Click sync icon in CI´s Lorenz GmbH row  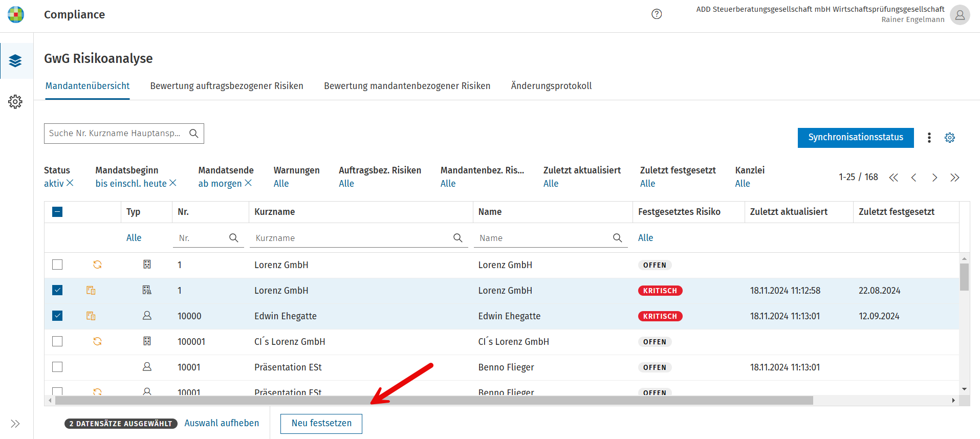97,341
